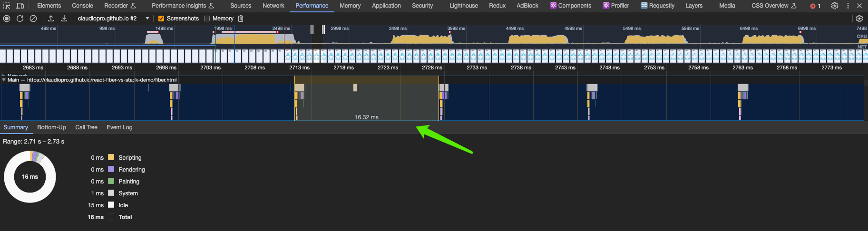
Task: Close the DevTools panel
Action: (x=859, y=6)
